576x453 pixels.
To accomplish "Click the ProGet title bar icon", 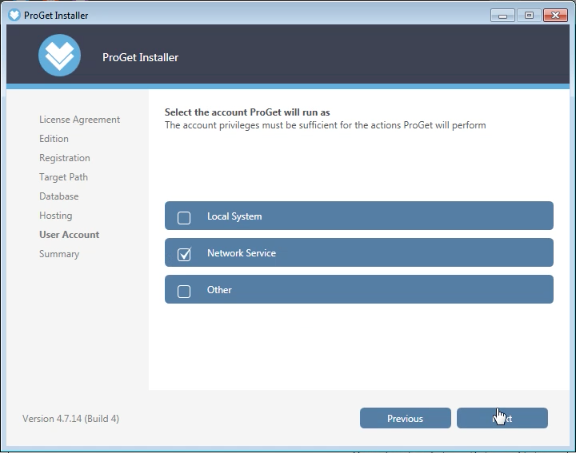I will click(x=14, y=15).
